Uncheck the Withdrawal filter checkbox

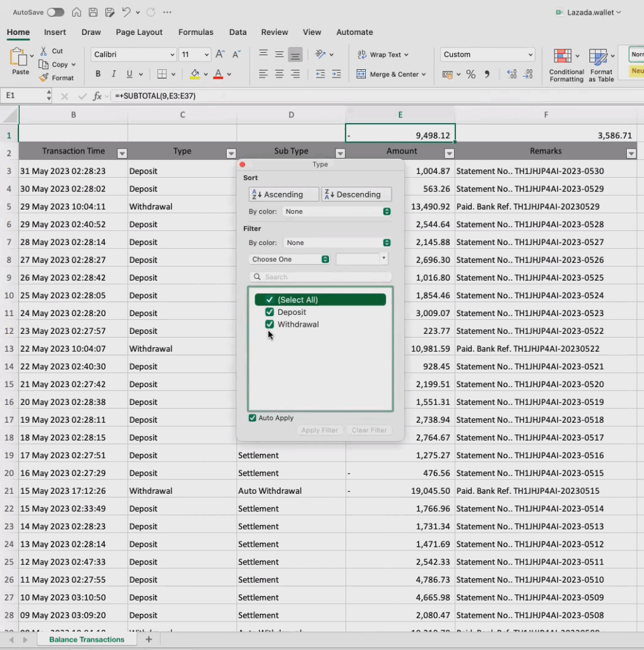tap(269, 324)
